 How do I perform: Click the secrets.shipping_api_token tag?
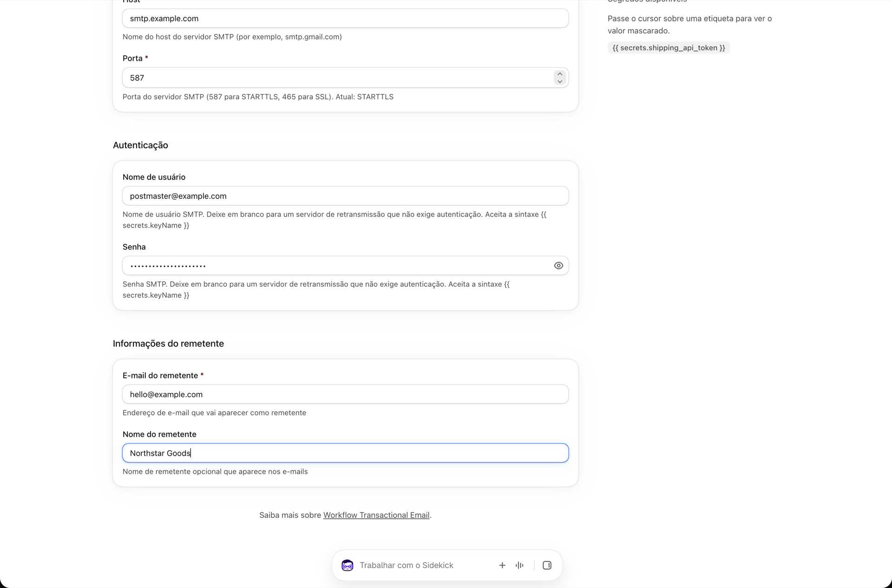[x=669, y=48]
